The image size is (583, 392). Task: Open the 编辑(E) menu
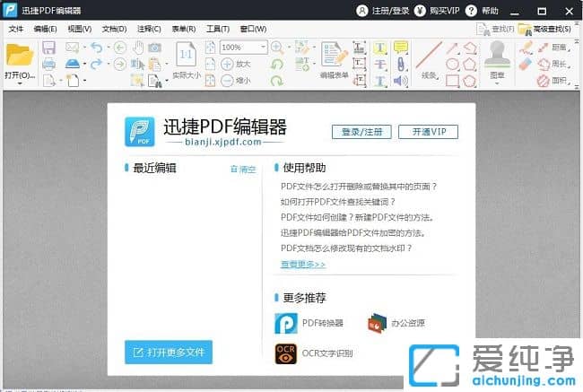coord(45,29)
